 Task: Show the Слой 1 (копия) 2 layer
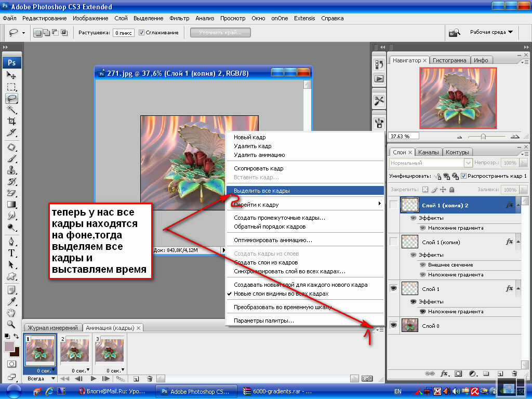[x=394, y=205]
